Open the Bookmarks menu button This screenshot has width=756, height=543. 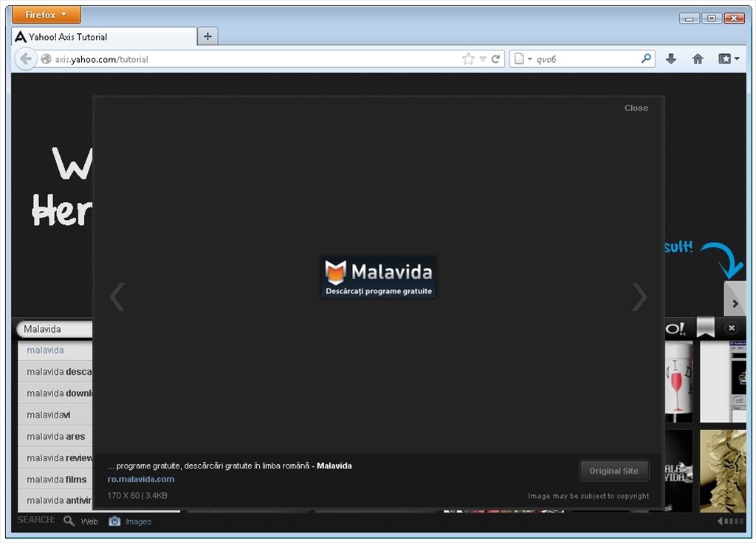[728, 59]
